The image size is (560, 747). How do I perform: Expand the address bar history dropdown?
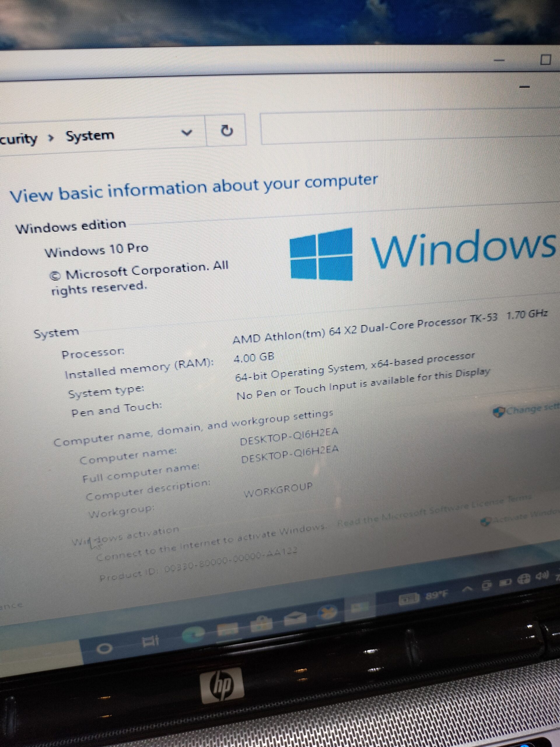(x=187, y=133)
